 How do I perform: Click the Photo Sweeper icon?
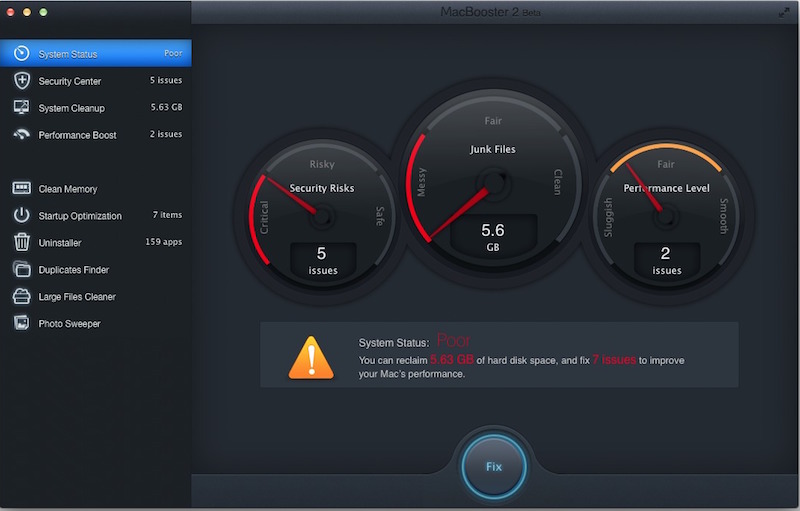point(21,323)
